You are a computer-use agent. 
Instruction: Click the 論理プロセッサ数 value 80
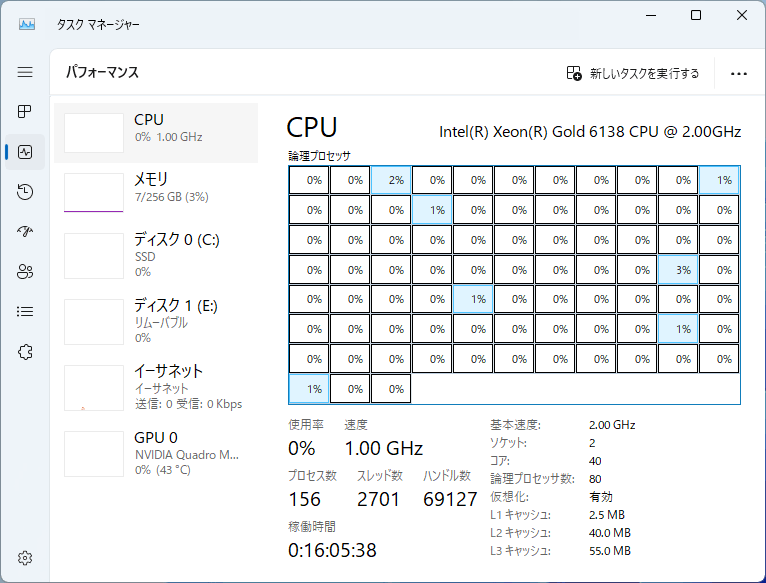click(595, 478)
